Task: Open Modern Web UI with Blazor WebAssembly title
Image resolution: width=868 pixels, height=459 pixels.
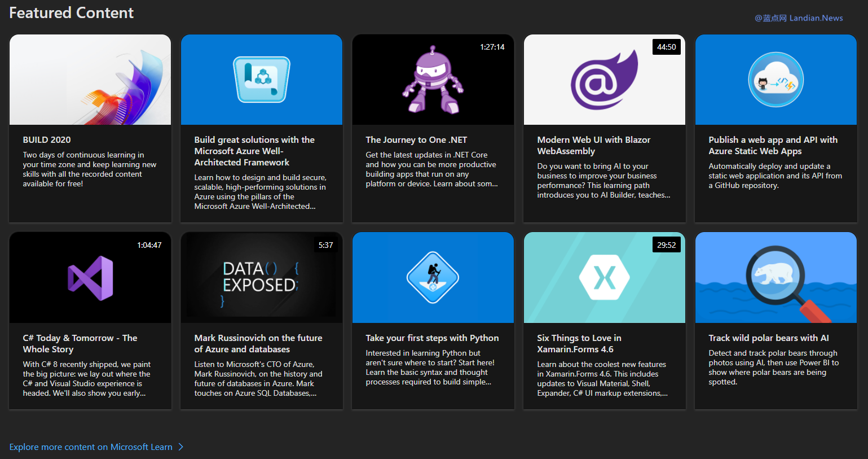Action: point(594,146)
